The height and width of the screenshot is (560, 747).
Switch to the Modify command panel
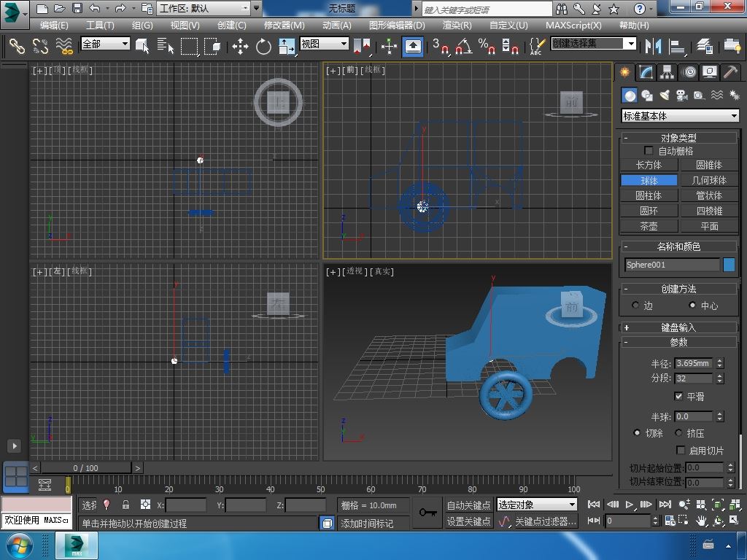646,72
